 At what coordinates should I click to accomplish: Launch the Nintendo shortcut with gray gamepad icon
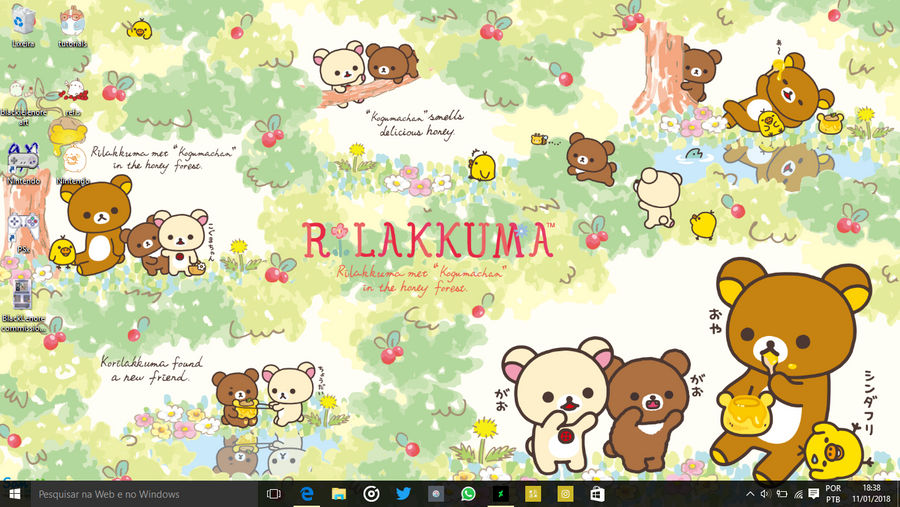24,164
